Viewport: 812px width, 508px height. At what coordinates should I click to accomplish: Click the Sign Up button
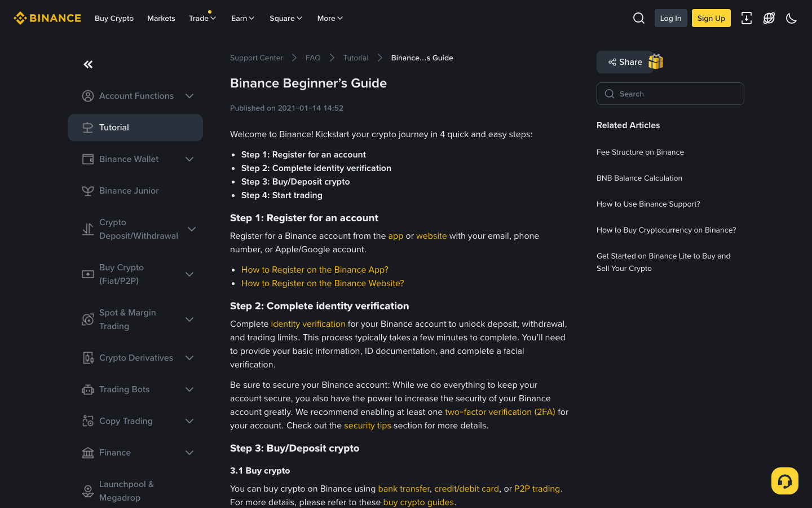point(710,18)
